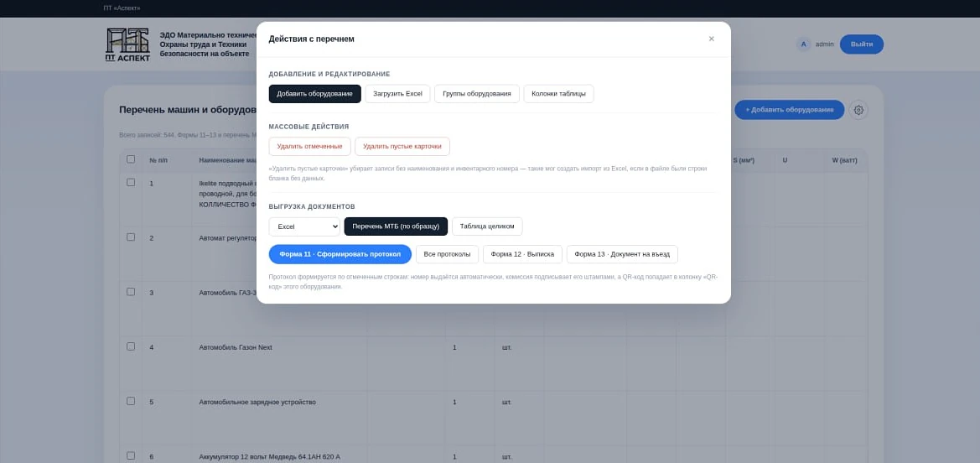Click the settings gear icon beside Добавить оборудование
Viewport: 980px width, 463px height.
[858, 110]
